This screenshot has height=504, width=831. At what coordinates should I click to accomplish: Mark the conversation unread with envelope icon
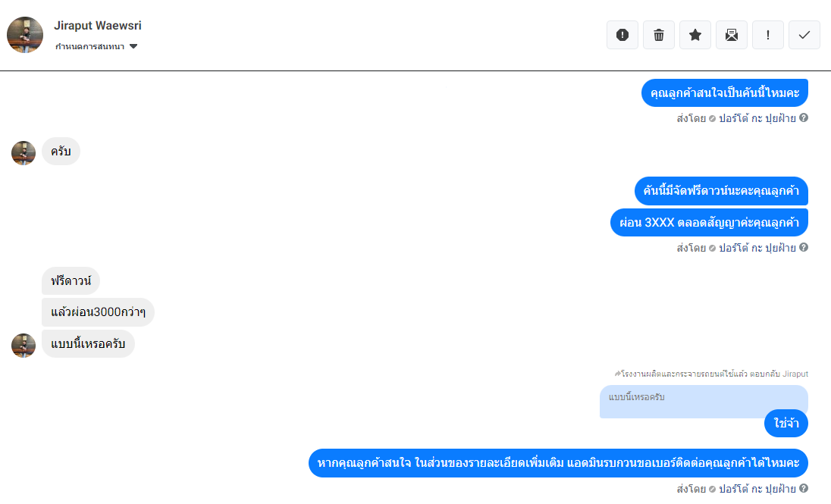tap(732, 35)
